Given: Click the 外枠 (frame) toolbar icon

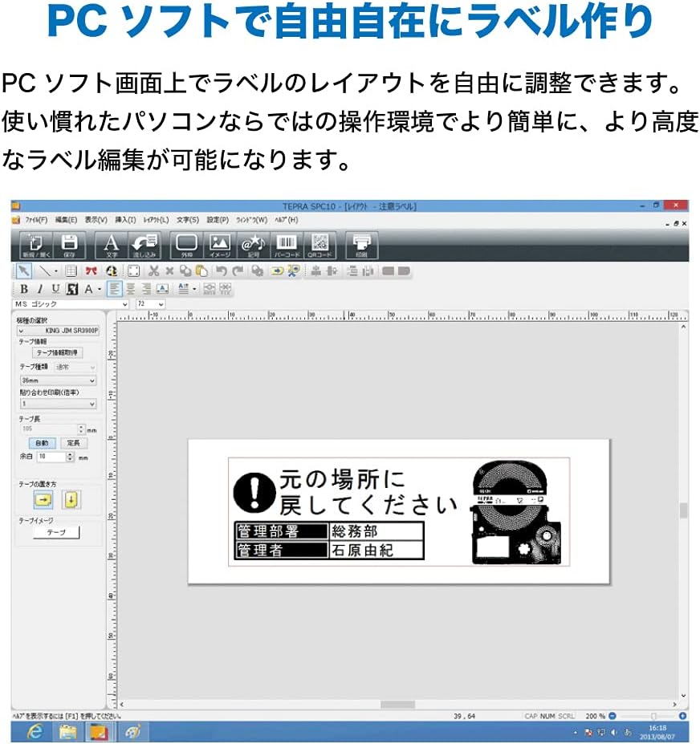Looking at the screenshot, I should click(186, 245).
